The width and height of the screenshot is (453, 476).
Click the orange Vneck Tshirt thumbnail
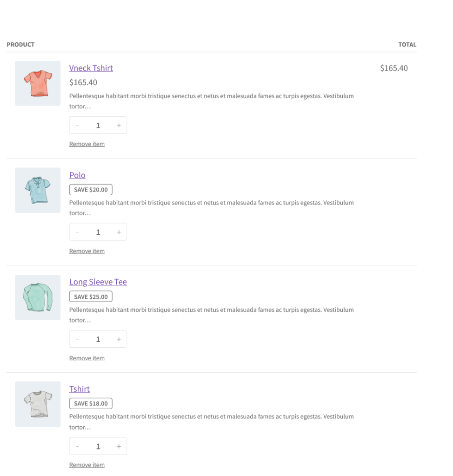pyautogui.click(x=38, y=83)
